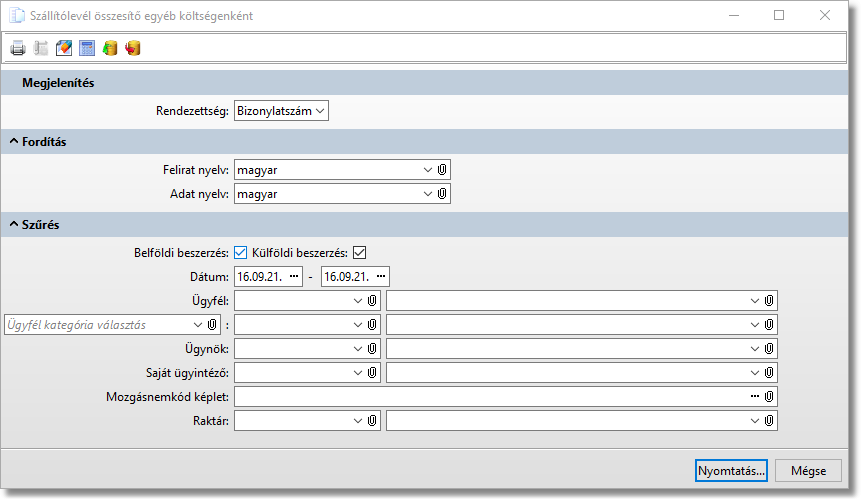
Task: Open the Ügyfél kategória választás dropdown
Action: pos(197,325)
